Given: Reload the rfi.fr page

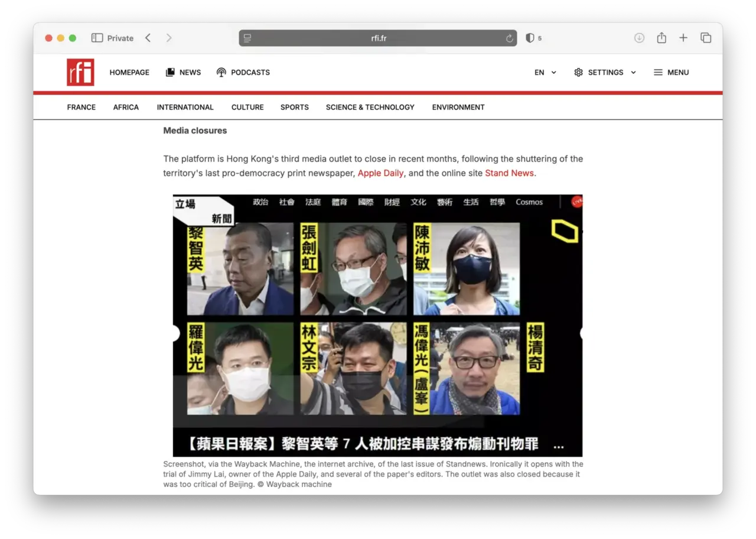Looking at the screenshot, I should (x=509, y=38).
